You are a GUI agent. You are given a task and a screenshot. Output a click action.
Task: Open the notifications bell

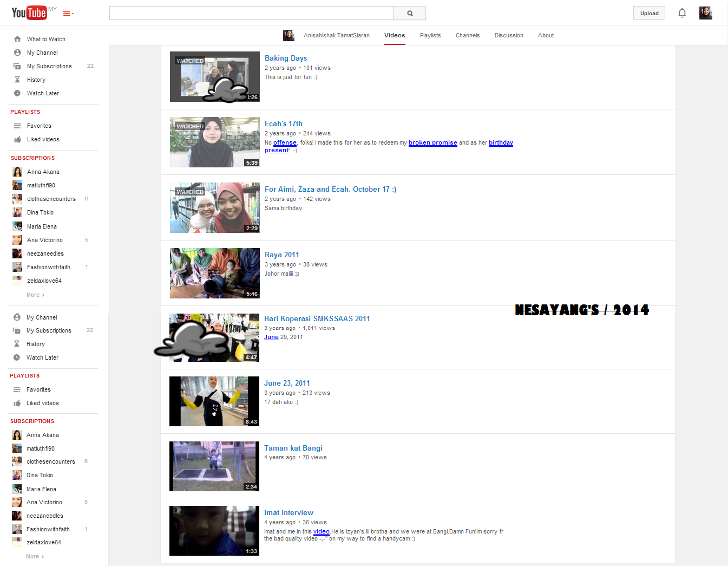point(682,13)
